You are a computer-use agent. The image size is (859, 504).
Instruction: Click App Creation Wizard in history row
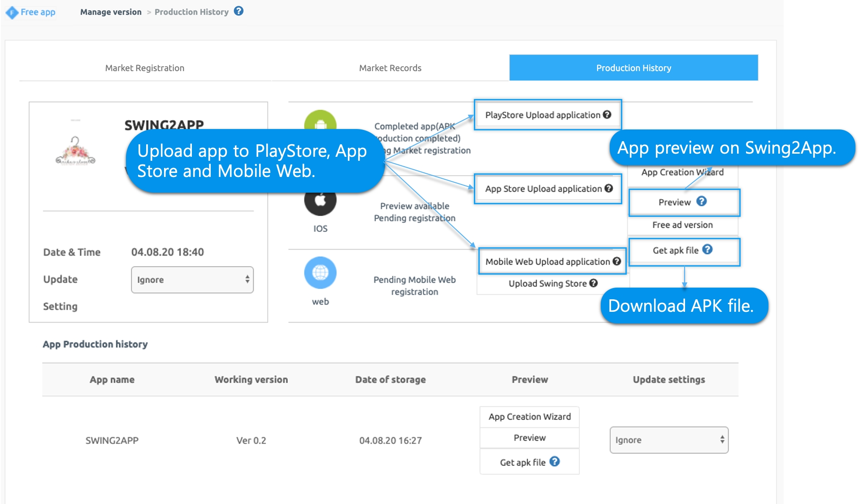pyautogui.click(x=529, y=417)
